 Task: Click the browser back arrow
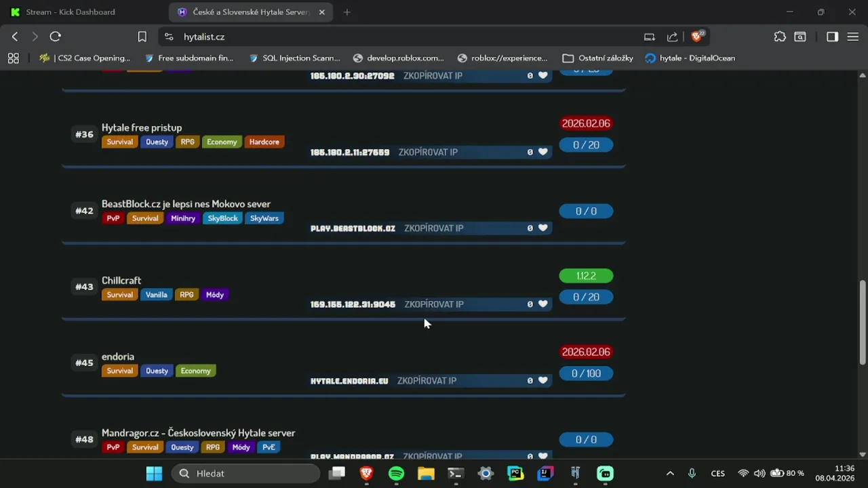(15, 37)
